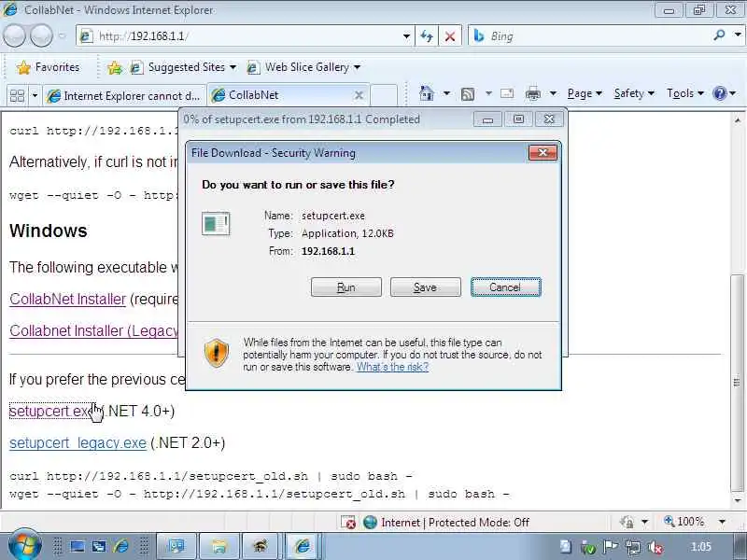Screen dimensions: 747x560
Task: Close the File Download Security Warning dialog
Action: (x=543, y=152)
